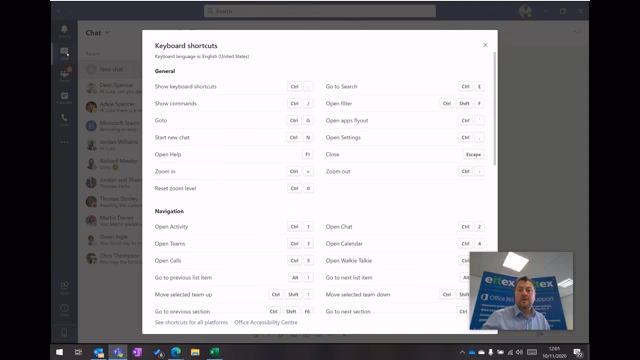The image size is (640, 360).
Task: Open Task View on taskbar
Action: click(78, 352)
